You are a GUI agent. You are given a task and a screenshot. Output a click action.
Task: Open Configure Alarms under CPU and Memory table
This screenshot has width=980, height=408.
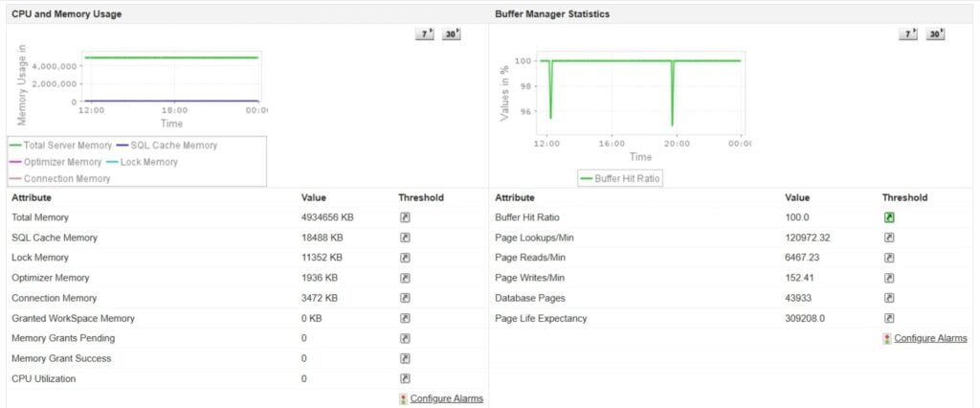pyautogui.click(x=446, y=398)
